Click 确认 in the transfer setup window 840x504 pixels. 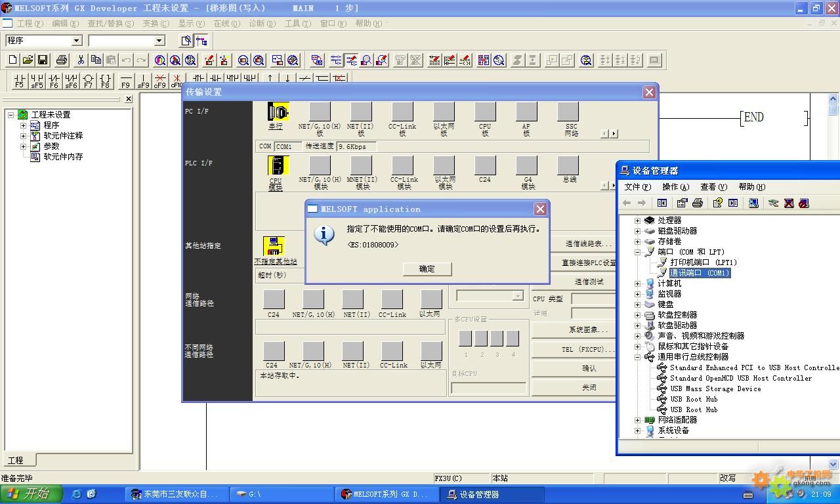(x=589, y=368)
